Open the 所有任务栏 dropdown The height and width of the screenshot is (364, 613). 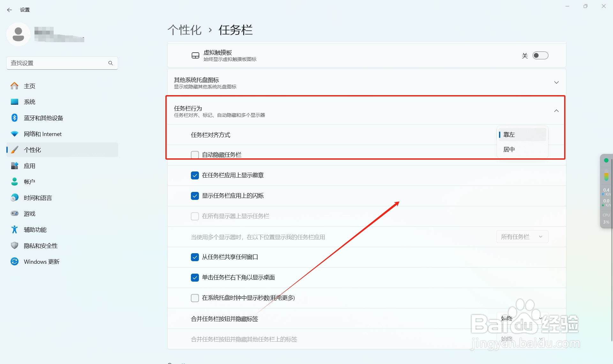pyautogui.click(x=522, y=237)
